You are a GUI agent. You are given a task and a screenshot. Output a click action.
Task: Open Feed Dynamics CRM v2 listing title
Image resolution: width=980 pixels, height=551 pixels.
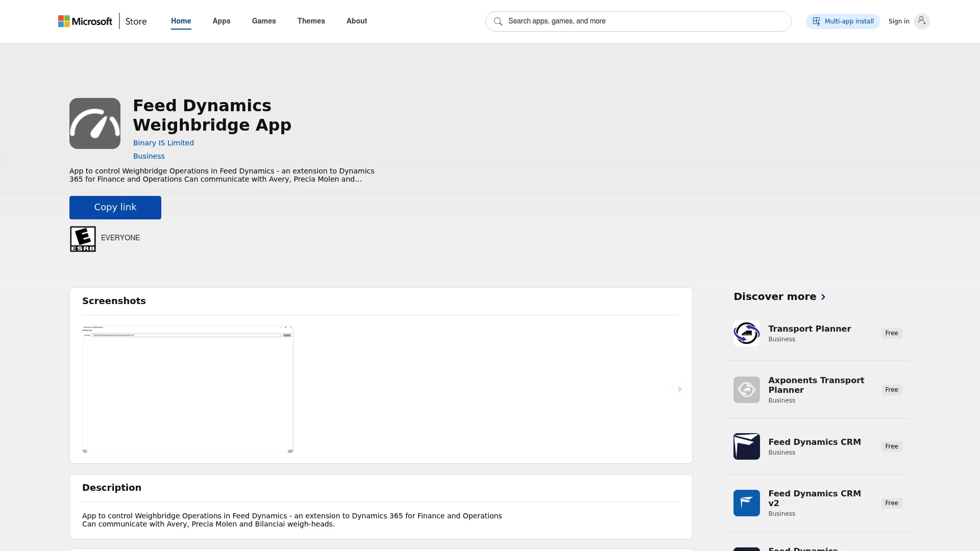[814, 498]
